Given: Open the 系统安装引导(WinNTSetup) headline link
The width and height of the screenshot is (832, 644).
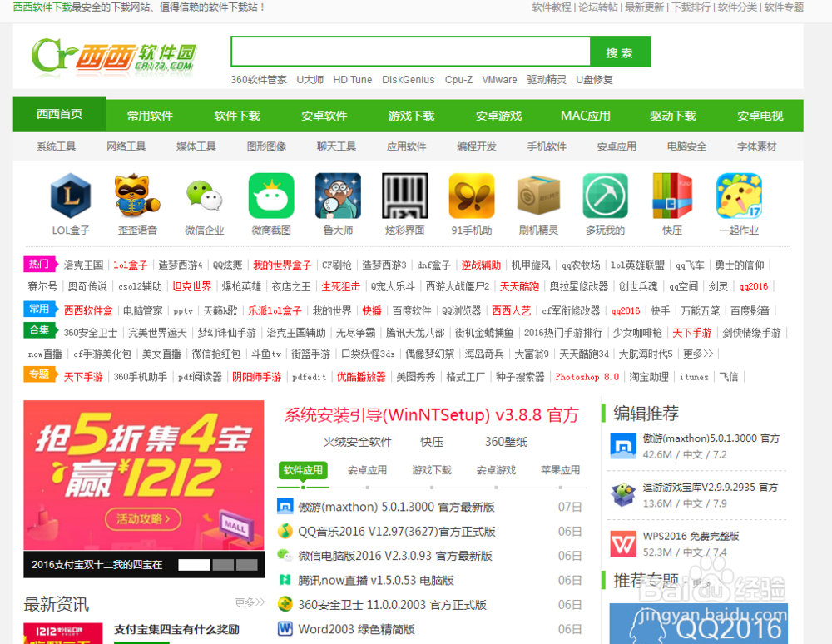Looking at the screenshot, I should (431, 415).
